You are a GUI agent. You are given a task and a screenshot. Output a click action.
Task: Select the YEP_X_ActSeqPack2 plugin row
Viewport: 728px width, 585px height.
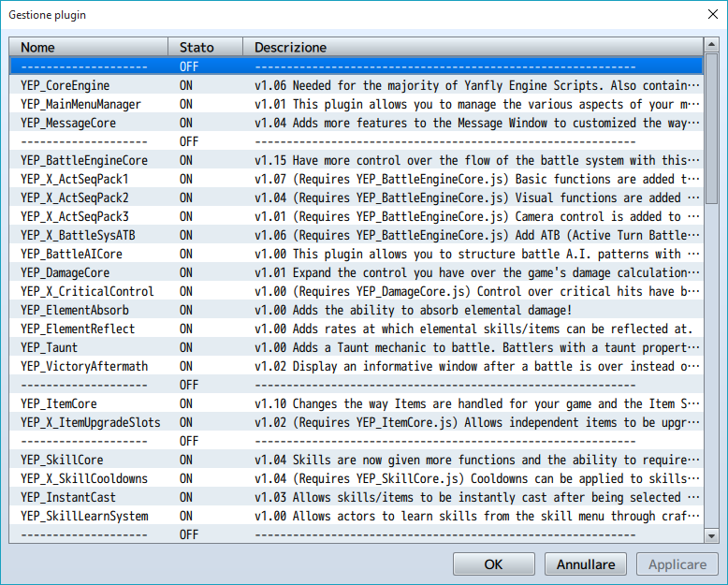tap(357, 197)
